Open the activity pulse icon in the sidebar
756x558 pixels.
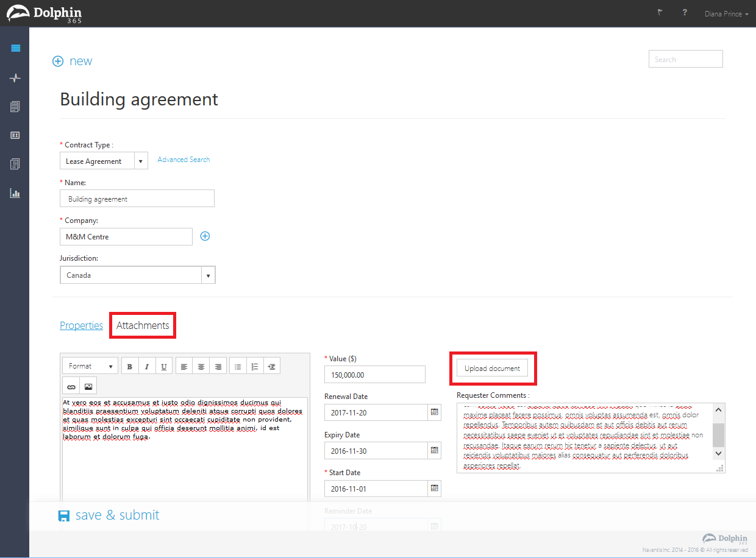click(15, 78)
